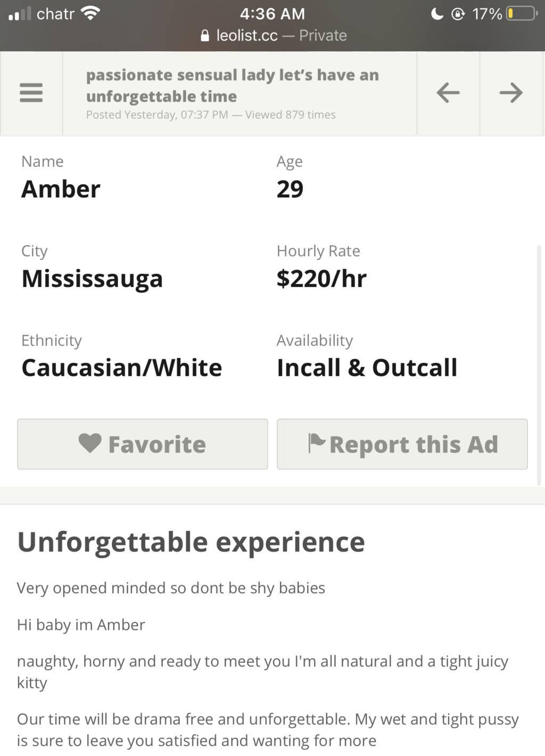Tap the 4:36 AM clock in status bar
Viewport: 545px width, 756px height.
click(272, 13)
